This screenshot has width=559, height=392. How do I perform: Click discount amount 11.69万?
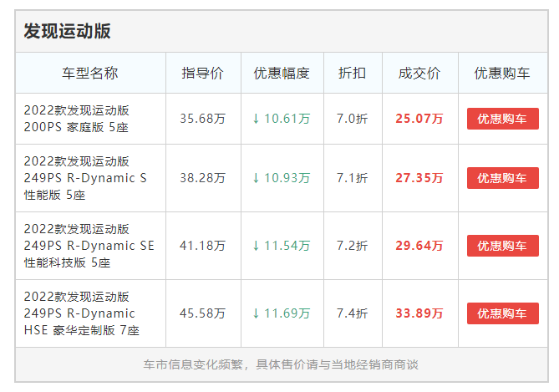pyautogui.click(x=282, y=313)
